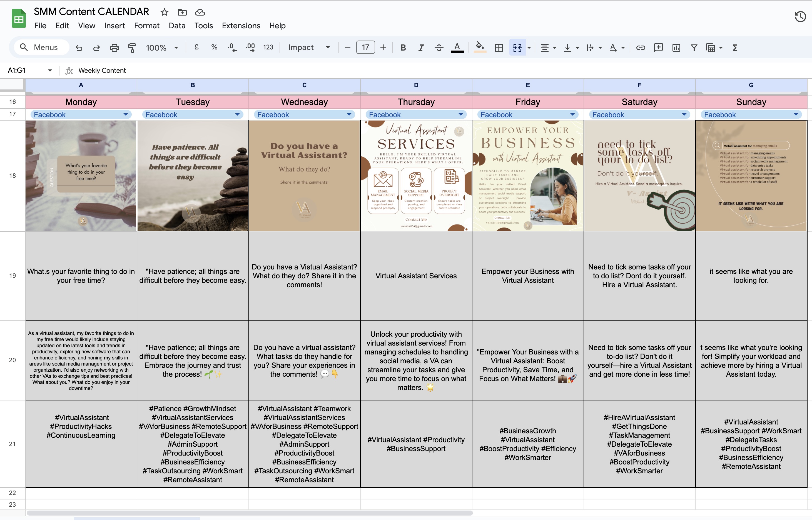Toggle italic formatting
Screen dimensions: 812x520
421,47
